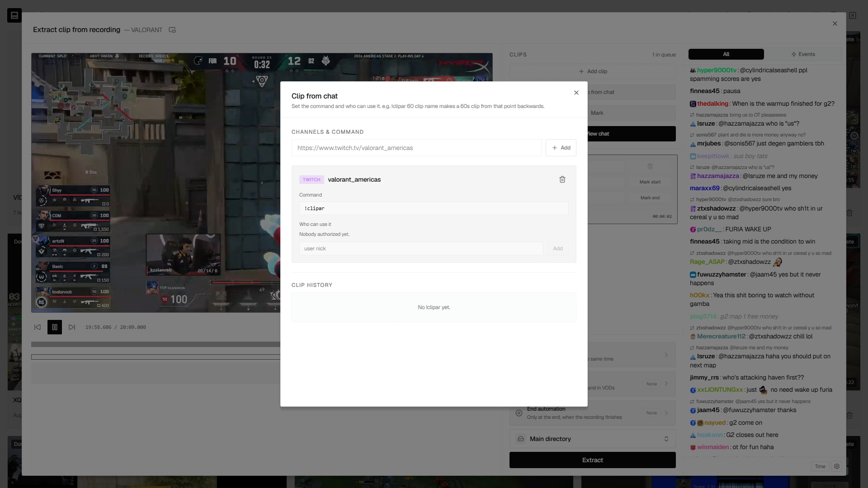Click the End automation circle icon
Image resolution: width=868 pixels, height=488 pixels.
tap(519, 413)
